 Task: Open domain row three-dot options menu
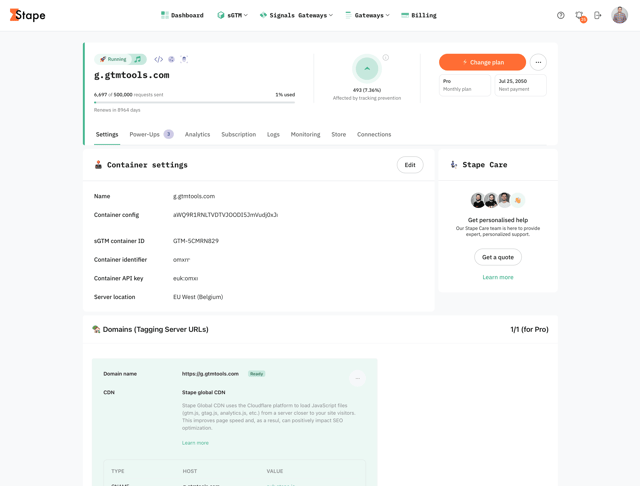pos(357,378)
